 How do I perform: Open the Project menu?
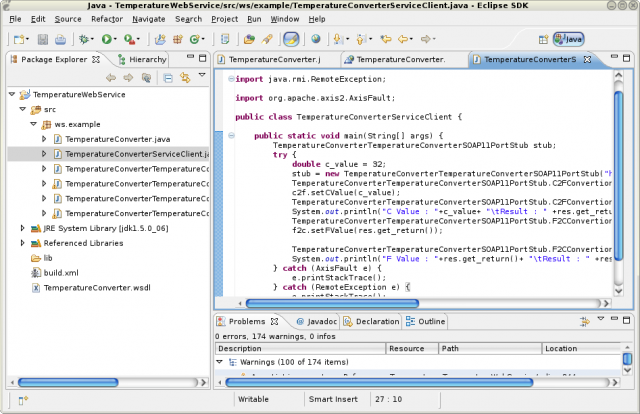click(x=224, y=19)
